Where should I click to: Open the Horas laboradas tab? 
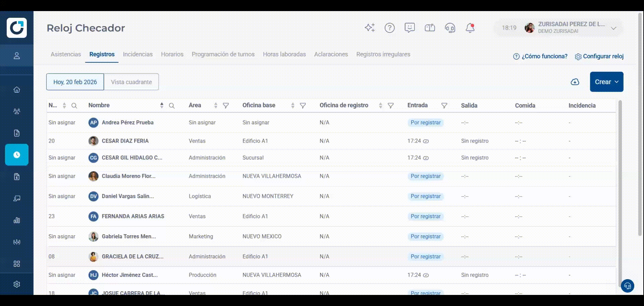click(x=284, y=54)
